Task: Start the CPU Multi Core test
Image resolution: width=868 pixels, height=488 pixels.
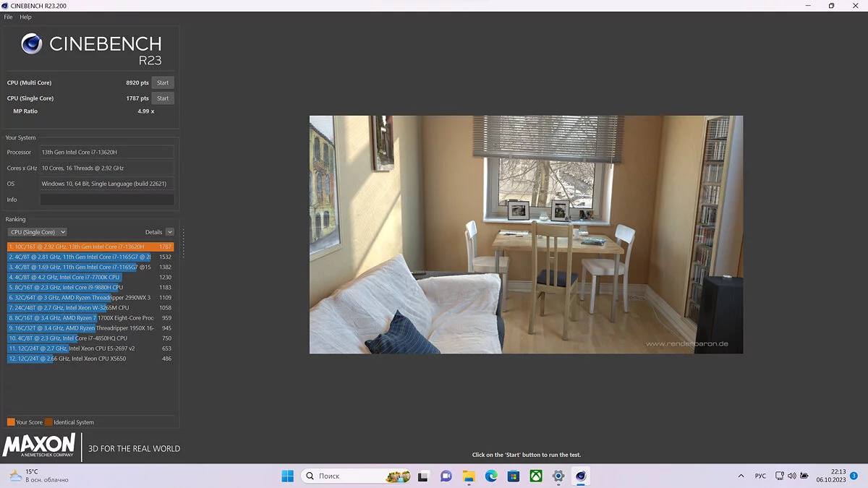Action: click(x=163, y=82)
